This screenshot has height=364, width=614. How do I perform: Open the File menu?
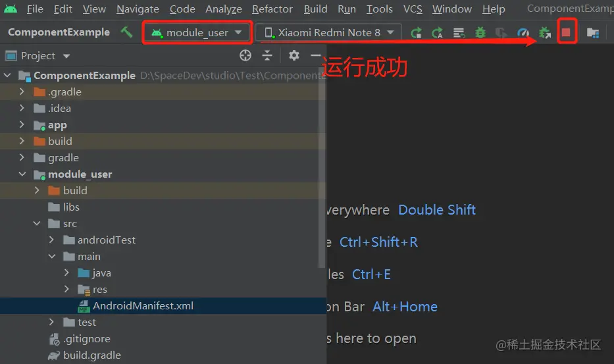click(x=35, y=9)
